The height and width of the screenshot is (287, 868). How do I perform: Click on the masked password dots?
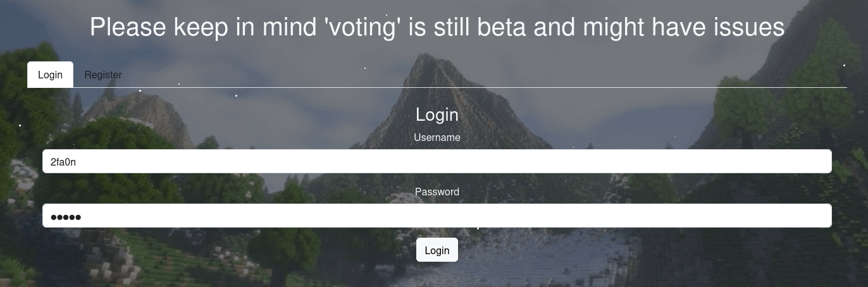click(66, 217)
